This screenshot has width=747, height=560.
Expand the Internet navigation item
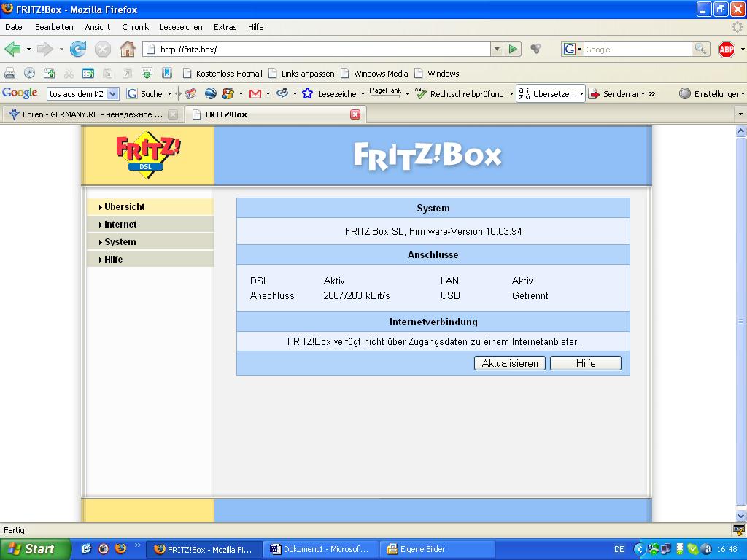tap(150, 225)
